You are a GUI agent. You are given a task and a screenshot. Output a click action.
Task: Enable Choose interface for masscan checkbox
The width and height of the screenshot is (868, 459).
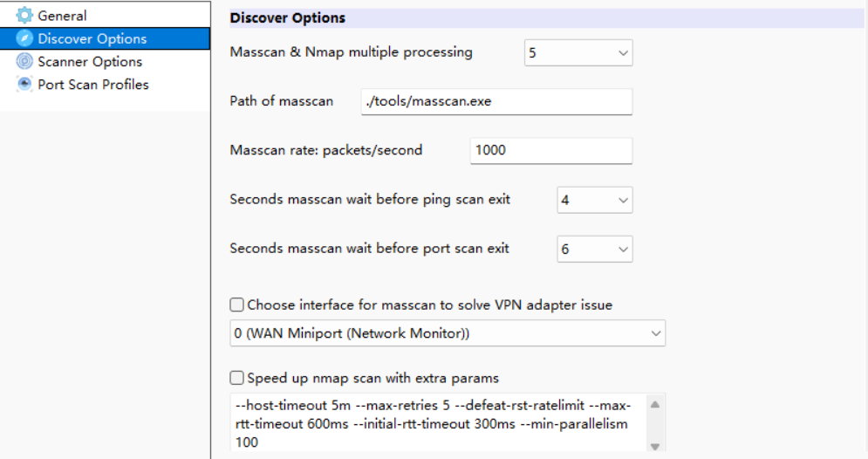pos(237,305)
